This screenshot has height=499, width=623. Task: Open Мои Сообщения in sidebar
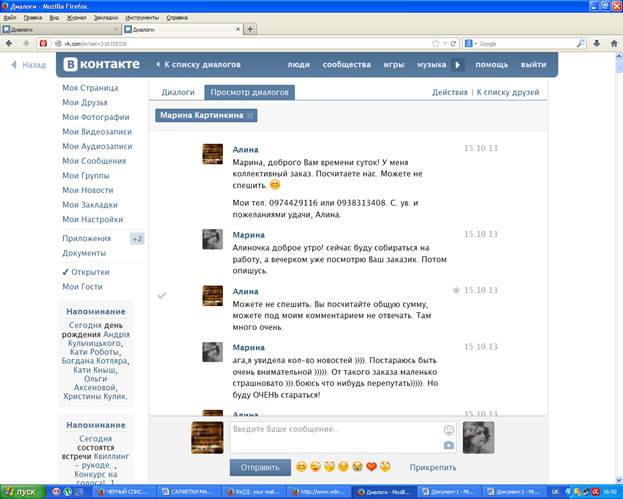(x=94, y=161)
